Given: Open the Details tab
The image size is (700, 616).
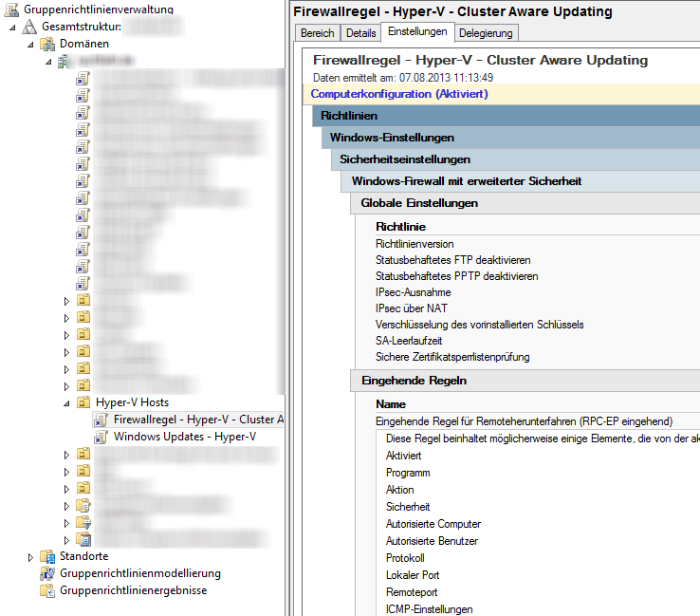Looking at the screenshot, I should [x=361, y=33].
